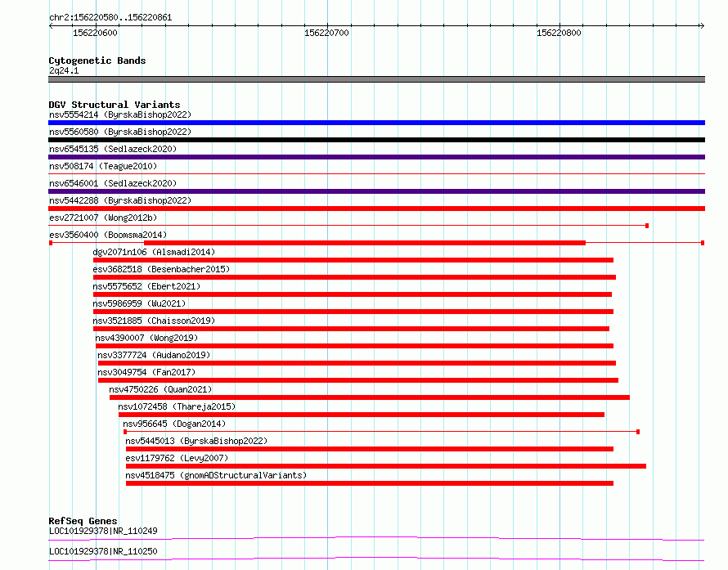
Task: Click ruler position 156220600
Action: 95,33
